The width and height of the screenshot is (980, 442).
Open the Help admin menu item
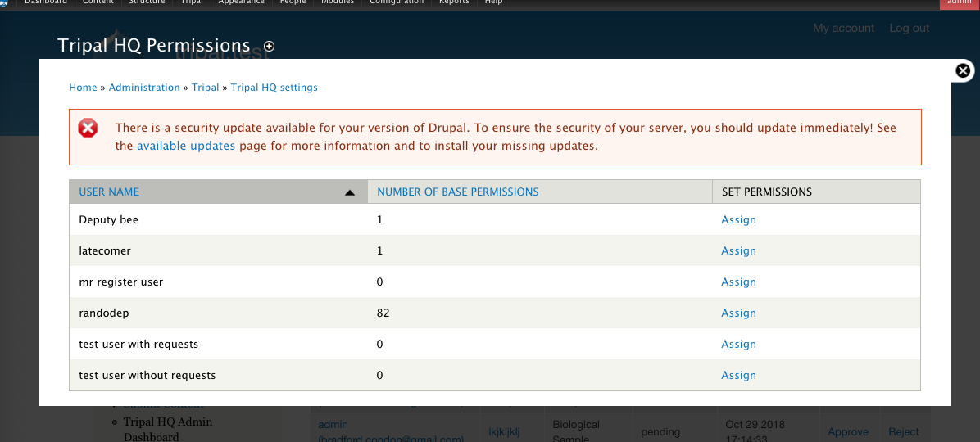coord(494,2)
